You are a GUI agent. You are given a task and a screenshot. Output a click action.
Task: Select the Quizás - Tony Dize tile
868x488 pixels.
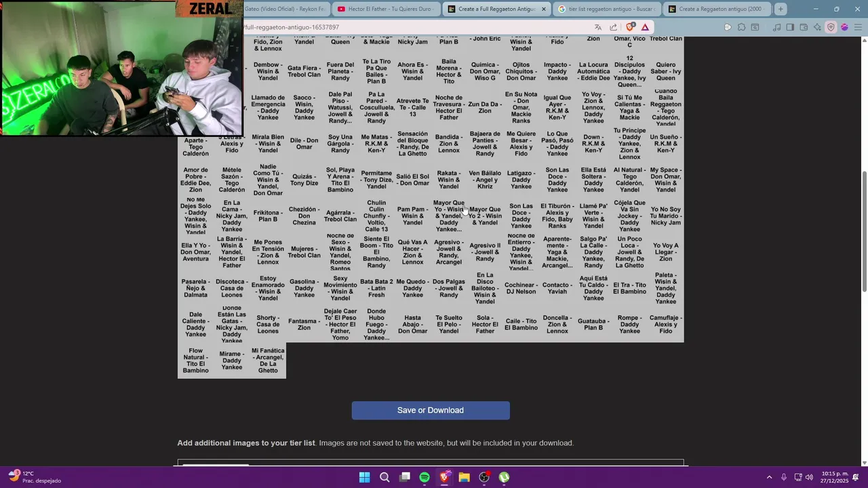point(304,180)
